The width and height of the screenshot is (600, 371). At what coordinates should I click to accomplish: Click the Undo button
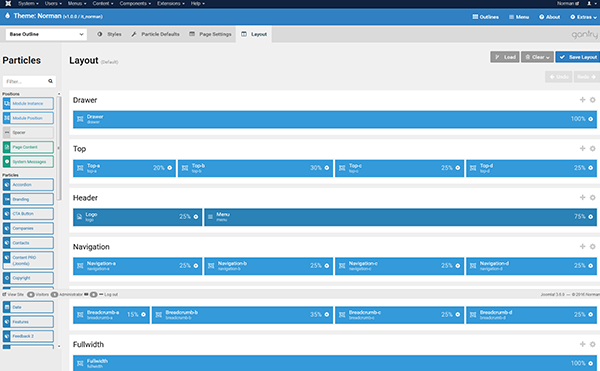tap(559, 77)
